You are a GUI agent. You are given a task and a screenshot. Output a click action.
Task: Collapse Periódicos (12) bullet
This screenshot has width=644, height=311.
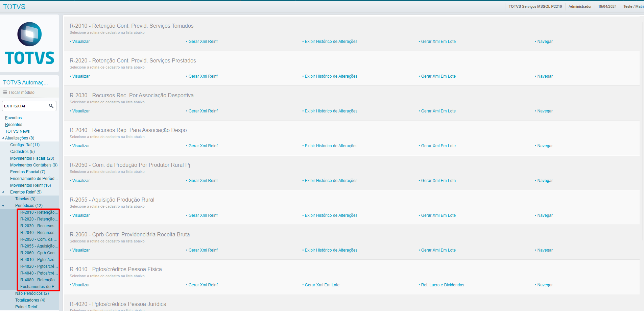point(3,206)
